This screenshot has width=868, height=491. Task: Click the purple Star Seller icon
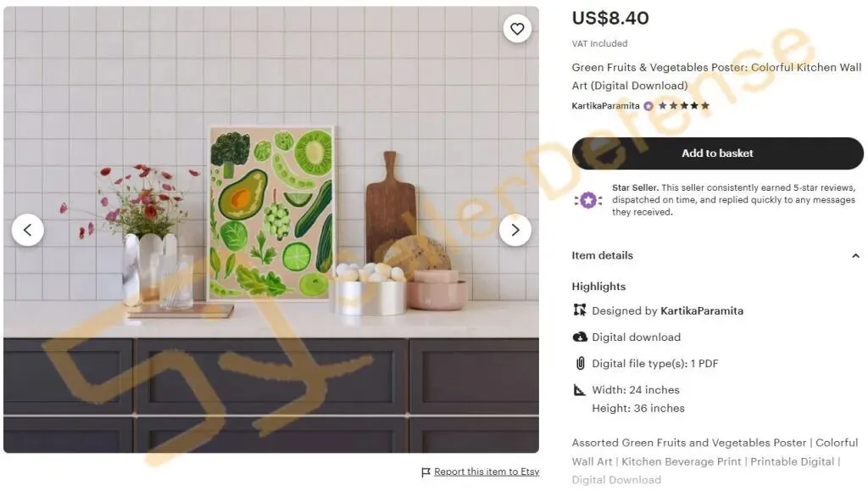point(588,200)
